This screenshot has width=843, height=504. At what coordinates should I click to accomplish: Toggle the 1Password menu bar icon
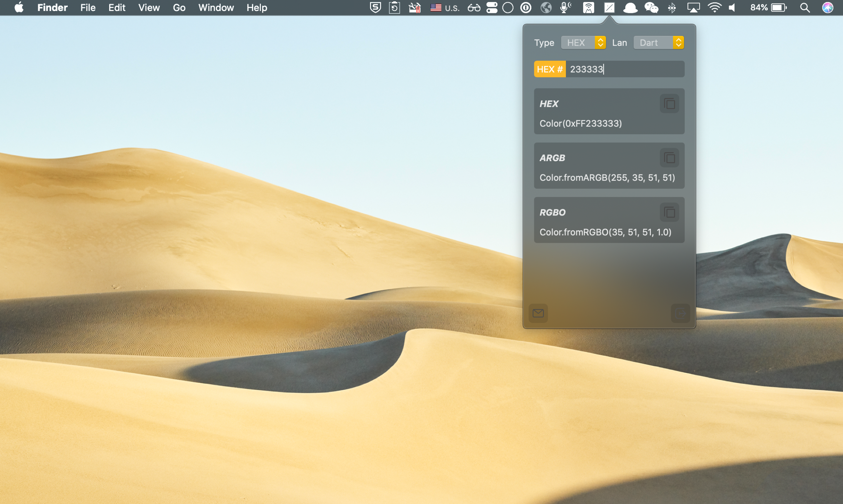[x=525, y=8]
